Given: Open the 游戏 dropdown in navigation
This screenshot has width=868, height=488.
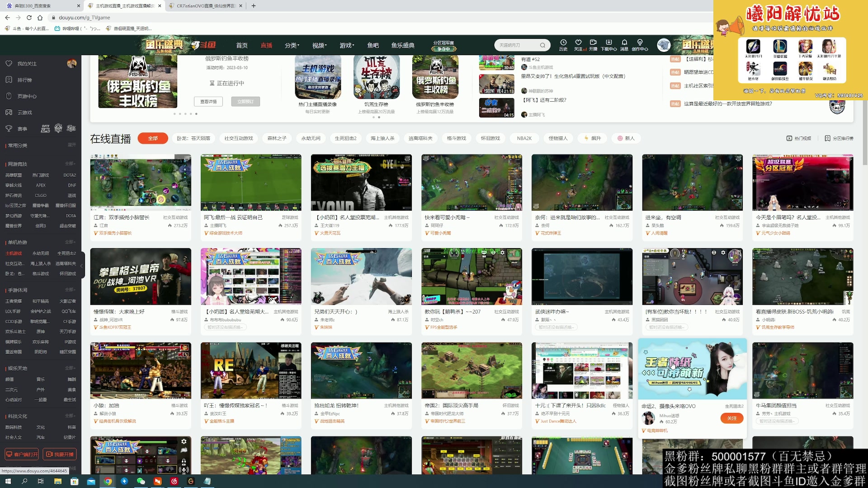Looking at the screenshot, I should [347, 45].
